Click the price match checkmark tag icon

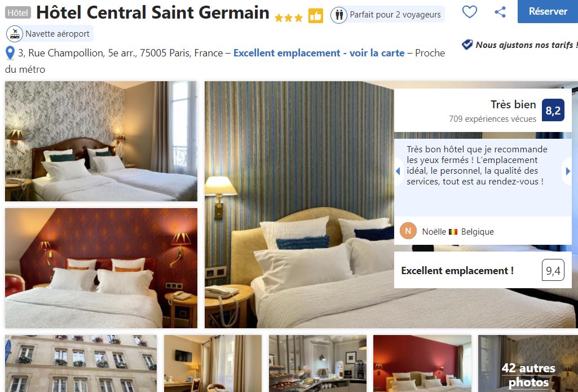pyautogui.click(x=467, y=45)
